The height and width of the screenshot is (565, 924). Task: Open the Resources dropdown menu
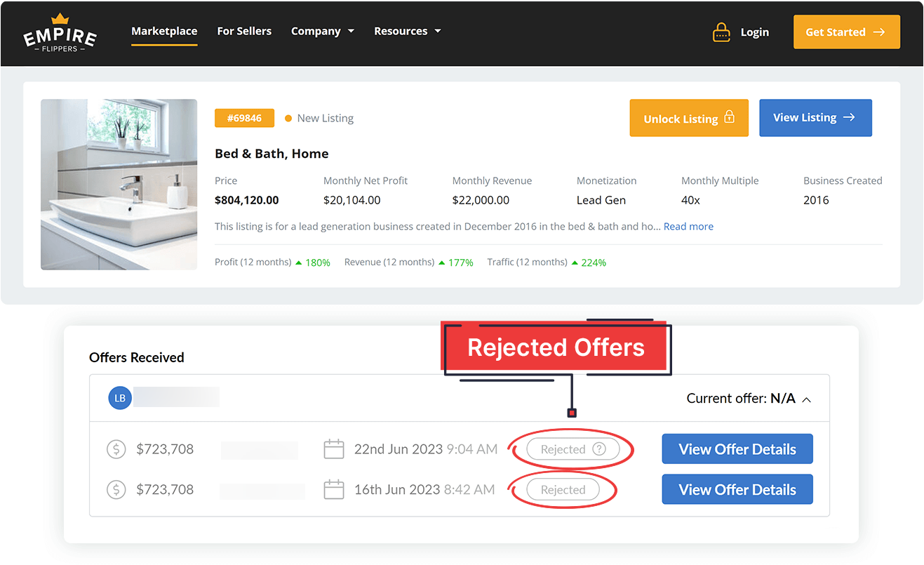click(x=407, y=32)
